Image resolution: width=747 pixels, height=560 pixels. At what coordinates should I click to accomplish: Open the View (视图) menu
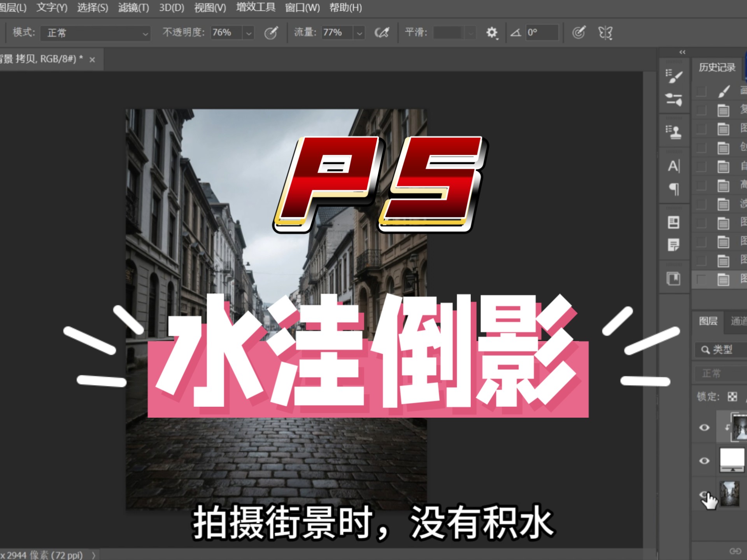pyautogui.click(x=210, y=8)
